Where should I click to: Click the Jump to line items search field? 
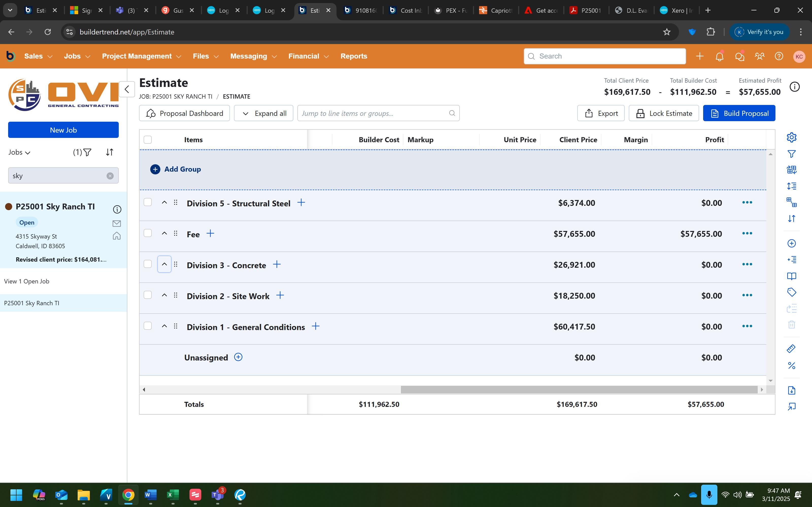click(x=374, y=113)
